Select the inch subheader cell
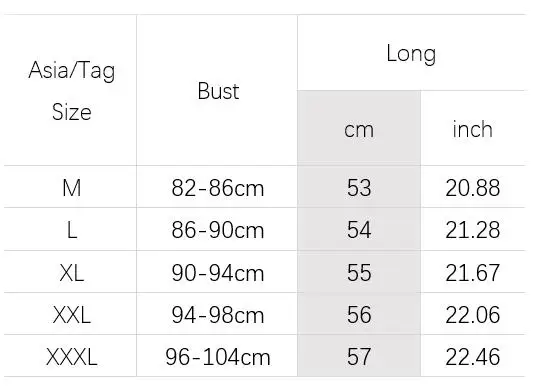Viewport: 540px width, 391px height. [x=472, y=129]
